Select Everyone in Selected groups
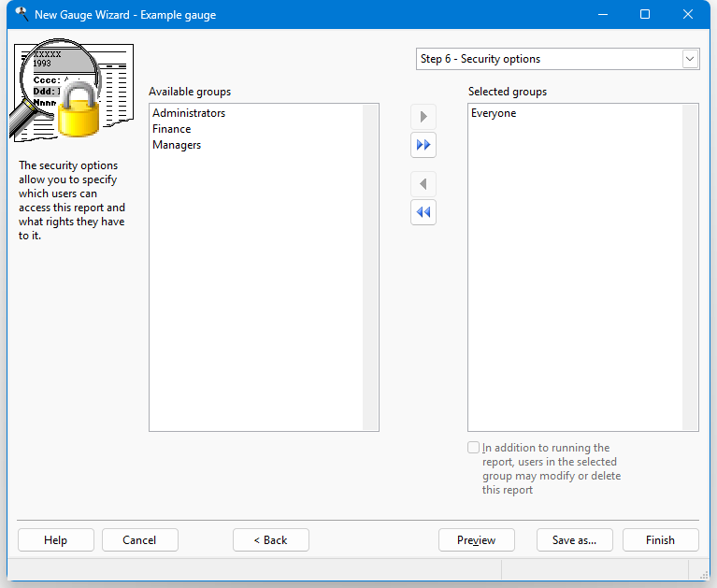 pos(494,113)
